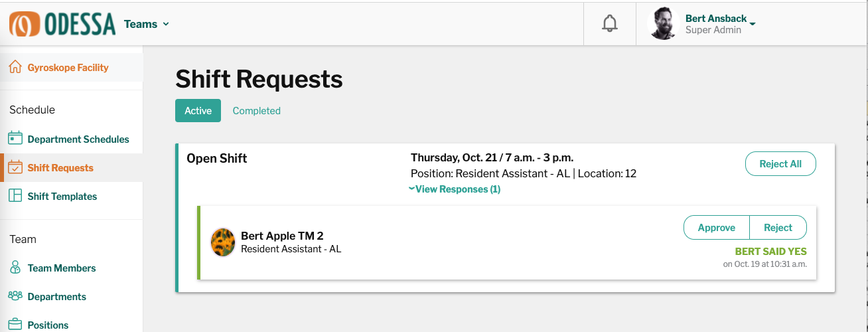Click the Shift Templates layout icon
Viewport: 868px width, 332px height.
coord(15,196)
